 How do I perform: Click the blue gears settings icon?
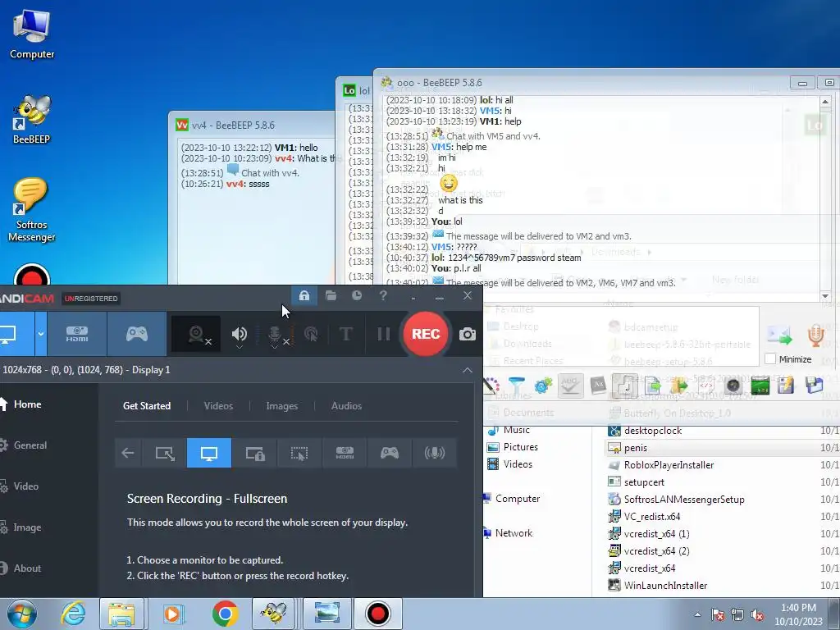coord(543,386)
